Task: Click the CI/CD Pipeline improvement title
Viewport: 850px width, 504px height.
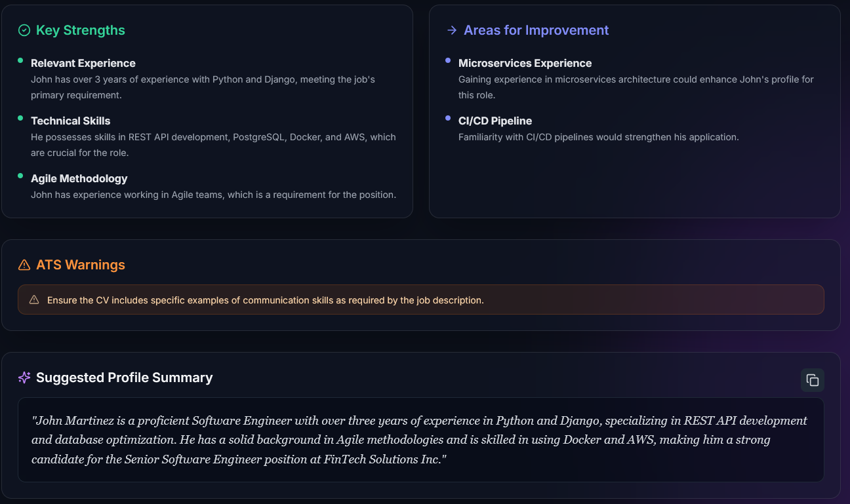Action: 495,121
